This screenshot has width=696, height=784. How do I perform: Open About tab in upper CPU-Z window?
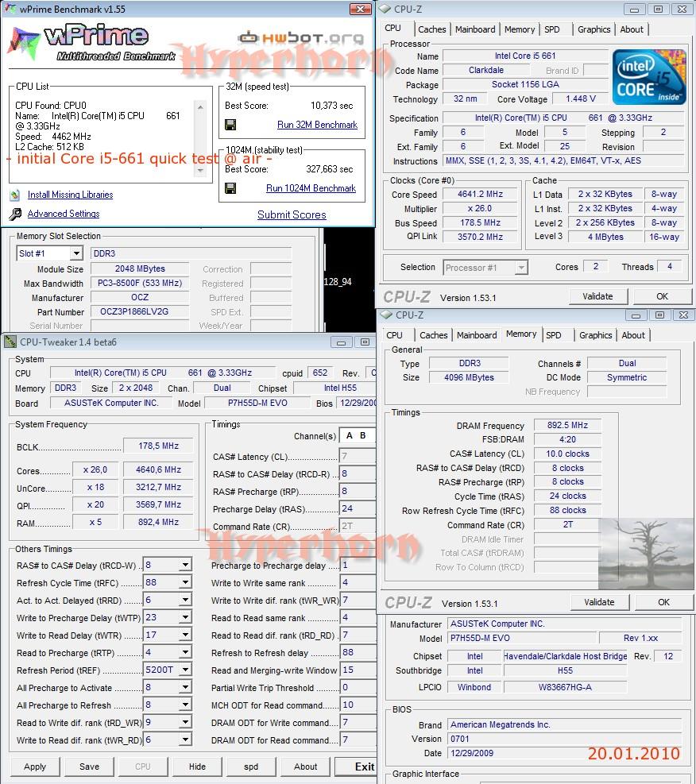(x=632, y=29)
